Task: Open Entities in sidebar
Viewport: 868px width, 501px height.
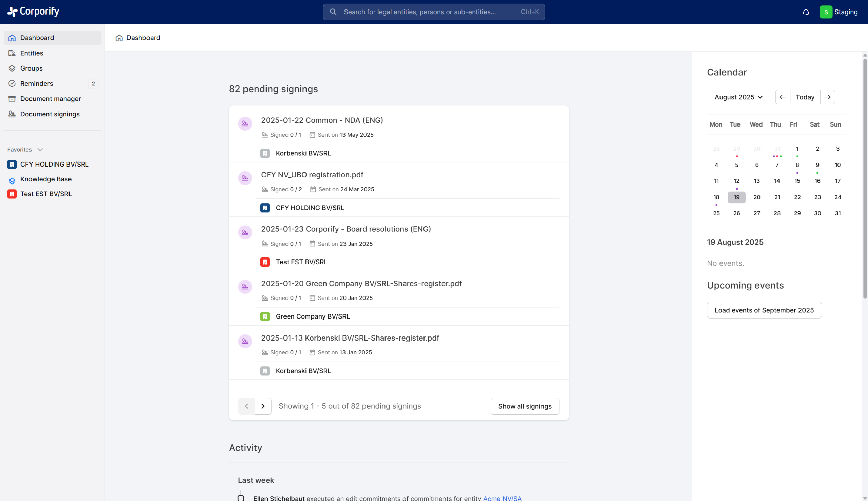Action: click(x=32, y=53)
